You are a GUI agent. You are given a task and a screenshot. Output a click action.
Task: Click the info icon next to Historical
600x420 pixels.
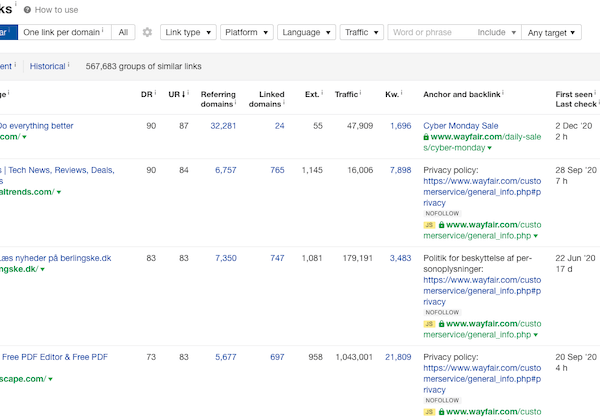click(69, 66)
